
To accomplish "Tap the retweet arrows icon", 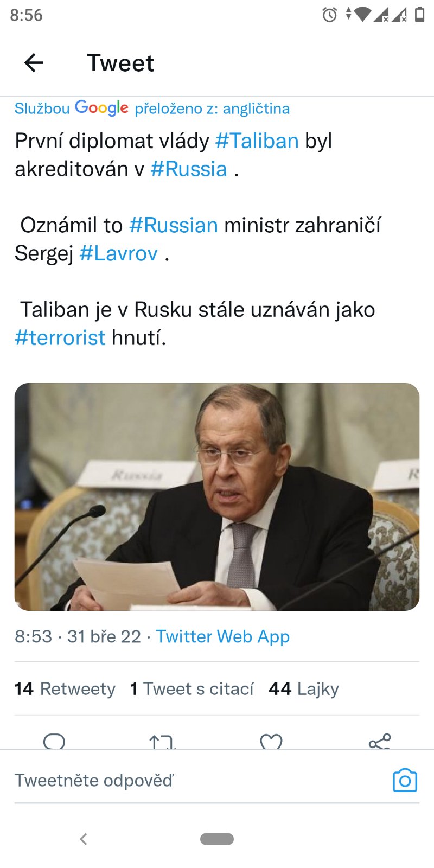I will (162, 742).
